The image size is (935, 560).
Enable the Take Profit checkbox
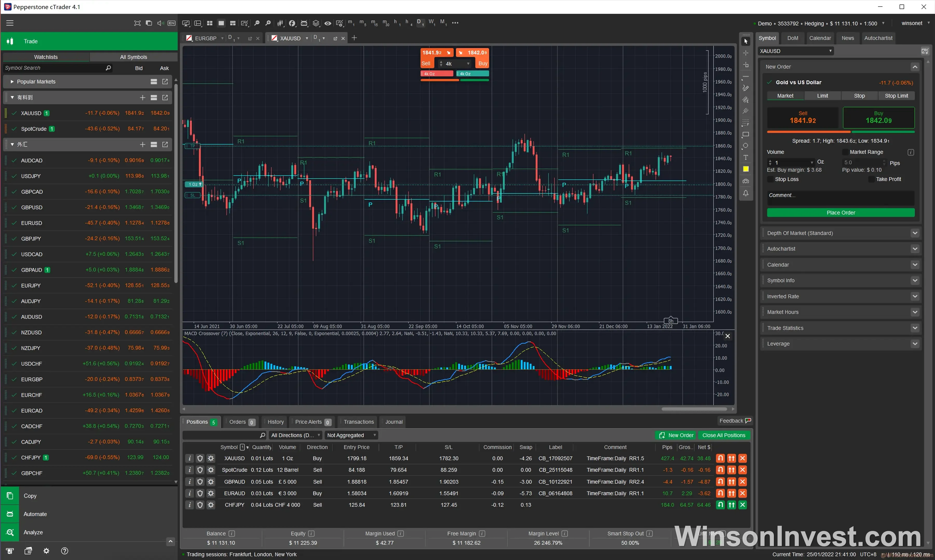click(x=871, y=179)
